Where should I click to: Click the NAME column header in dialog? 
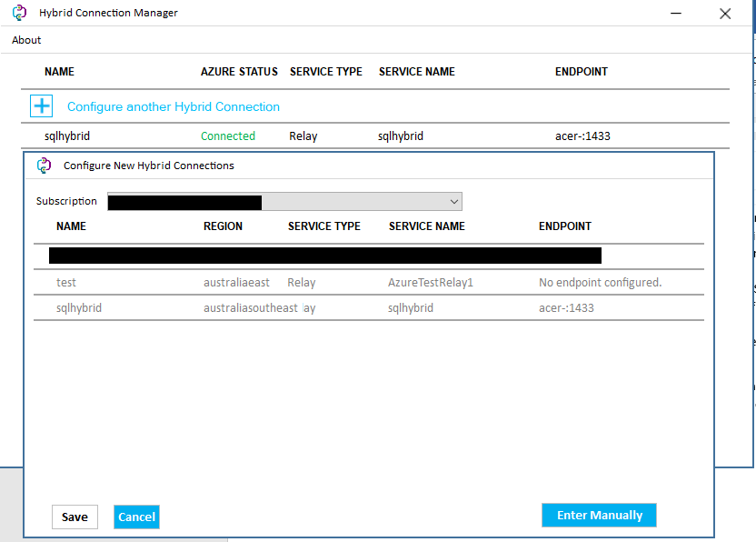(71, 226)
